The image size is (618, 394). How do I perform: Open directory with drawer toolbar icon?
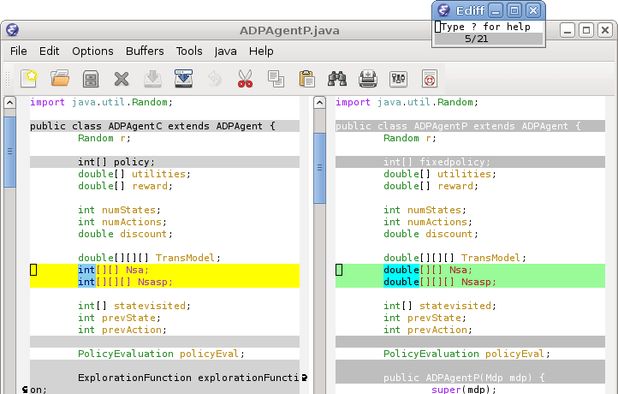(91, 79)
